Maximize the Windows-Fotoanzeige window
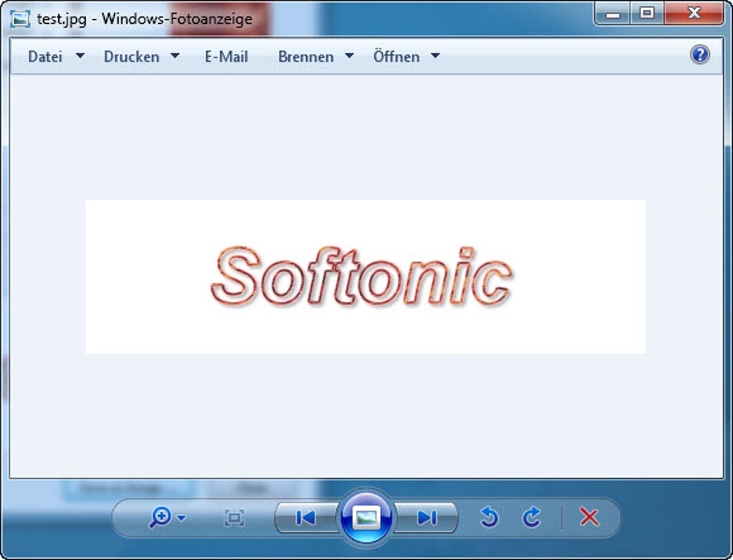Screen dimensions: 733x560 click(647, 13)
